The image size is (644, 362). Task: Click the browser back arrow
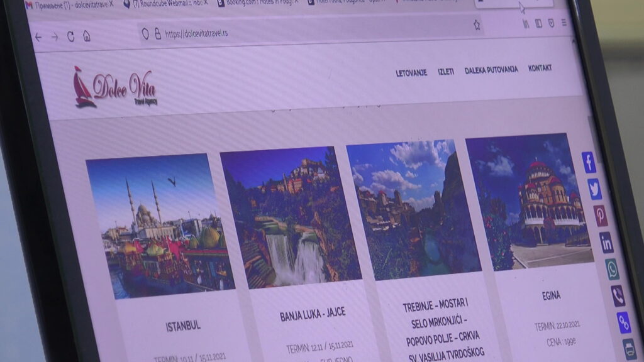[x=38, y=37]
